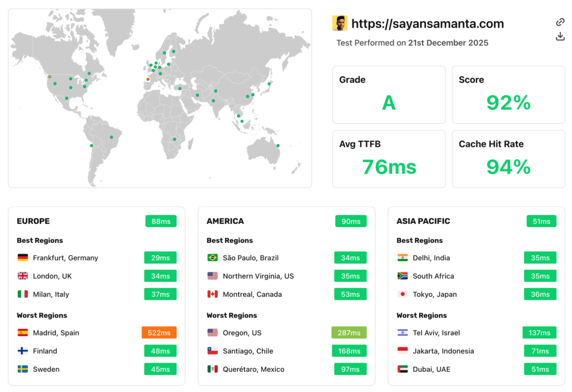Select the 88ms badge on EUROPE header
572x392 pixels.
161,221
